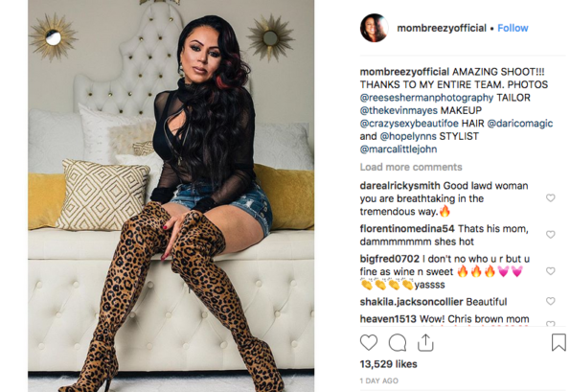Screen dimensions: 570x392
Task: Save the post with the bookmark icon
Action: point(559,342)
